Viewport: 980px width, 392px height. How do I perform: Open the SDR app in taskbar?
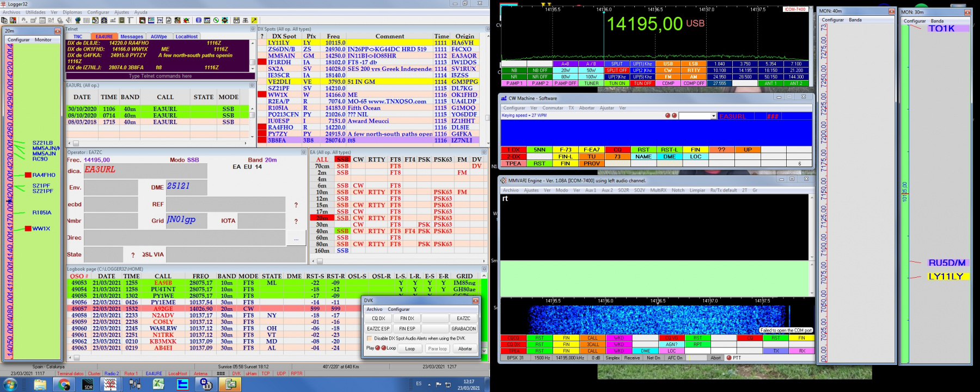[88, 384]
